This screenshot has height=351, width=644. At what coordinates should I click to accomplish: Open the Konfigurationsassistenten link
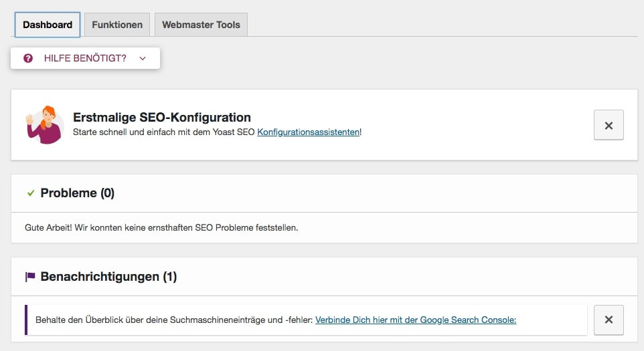pyautogui.click(x=309, y=132)
